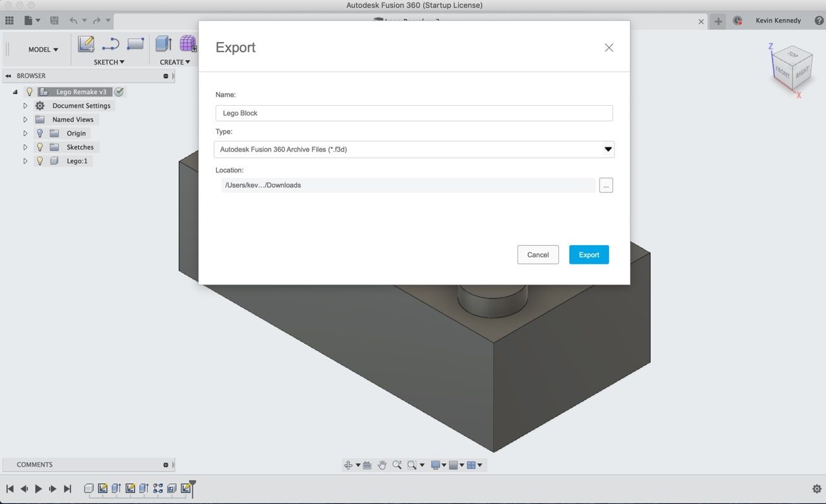Click the Name field containing Lego Block
826x504 pixels.
point(414,113)
